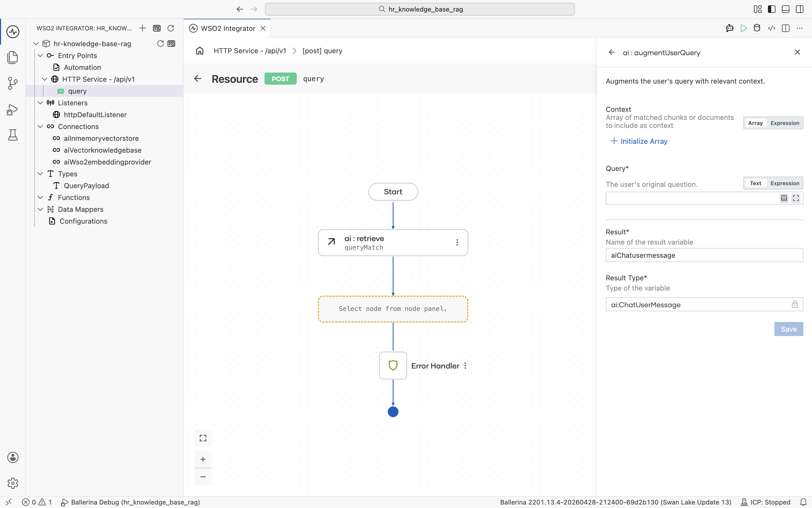The image size is (812, 508).
Task: Collapse the Entry Points section
Action: click(40, 55)
